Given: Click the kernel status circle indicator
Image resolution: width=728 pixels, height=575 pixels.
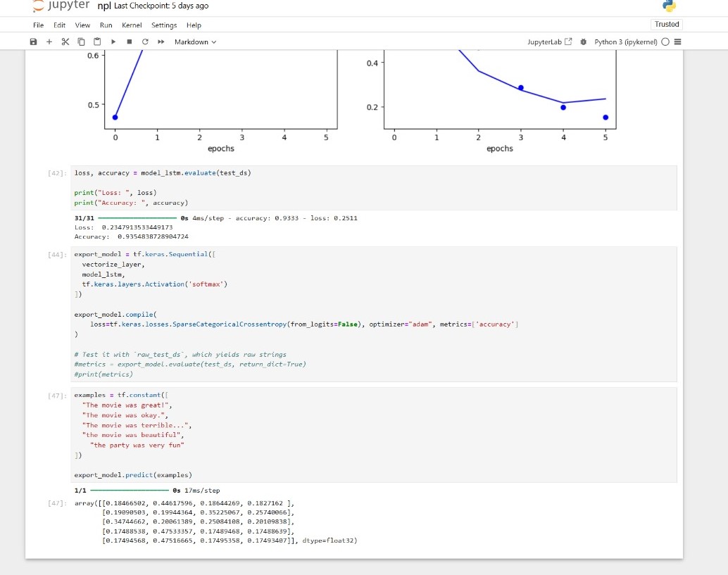Looking at the screenshot, I should [665, 42].
